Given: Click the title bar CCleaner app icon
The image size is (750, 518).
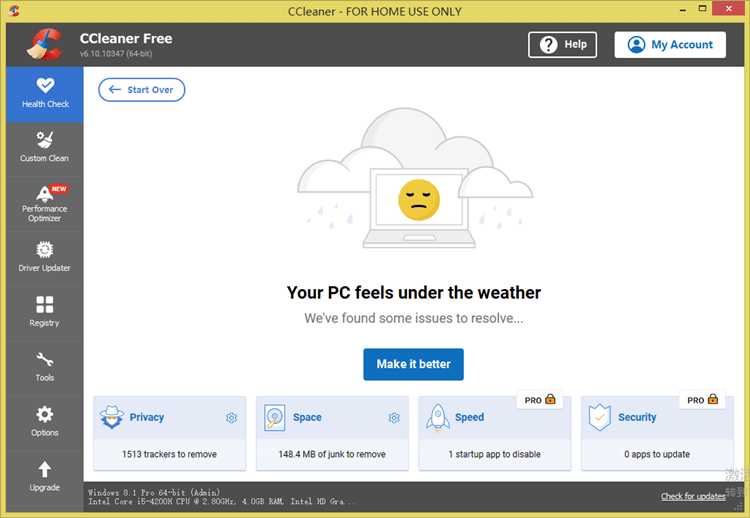Looking at the screenshot, I should coord(14,11).
